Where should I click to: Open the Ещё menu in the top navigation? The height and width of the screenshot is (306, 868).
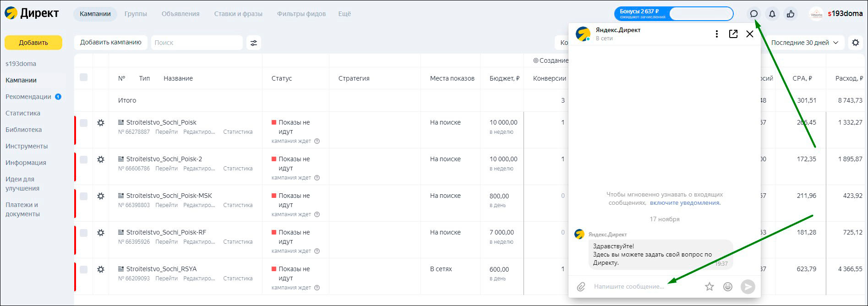tap(344, 14)
